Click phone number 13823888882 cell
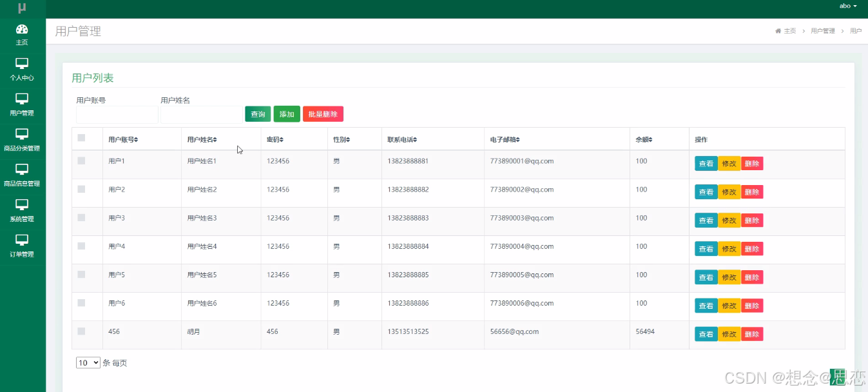 (408, 190)
